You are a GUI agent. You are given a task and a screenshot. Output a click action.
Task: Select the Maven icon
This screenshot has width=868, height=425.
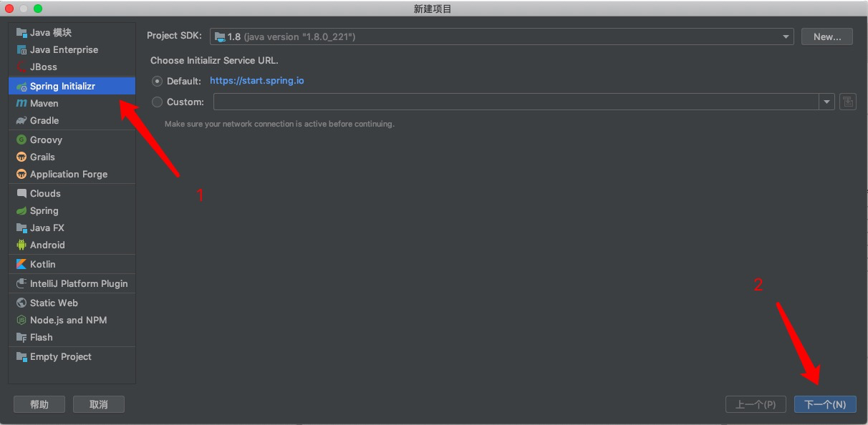point(21,103)
